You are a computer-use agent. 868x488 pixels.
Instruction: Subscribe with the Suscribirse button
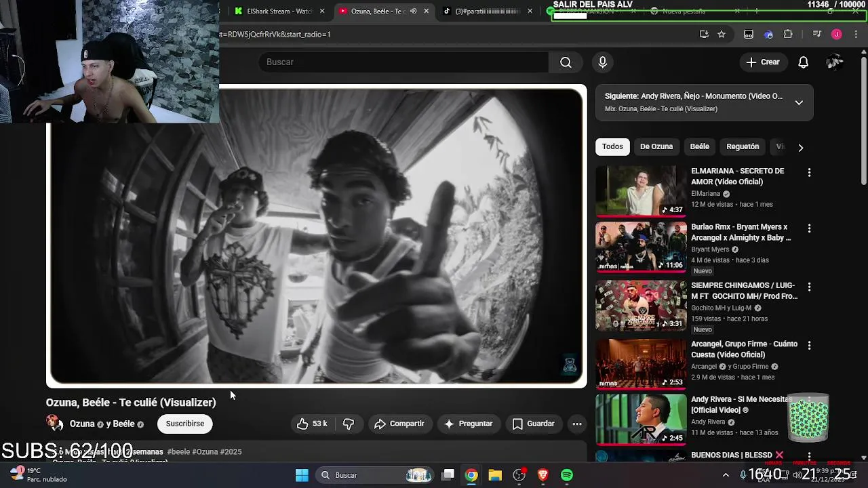tap(185, 424)
